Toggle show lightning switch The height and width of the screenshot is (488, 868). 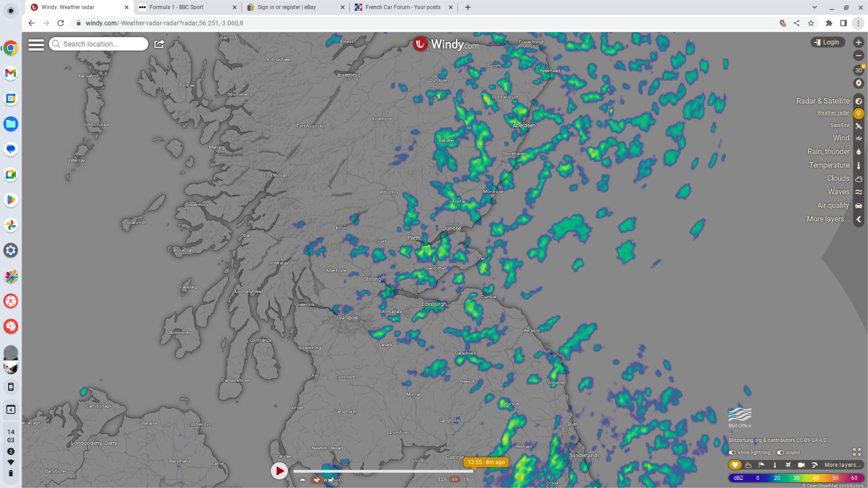pyautogui.click(x=732, y=452)
